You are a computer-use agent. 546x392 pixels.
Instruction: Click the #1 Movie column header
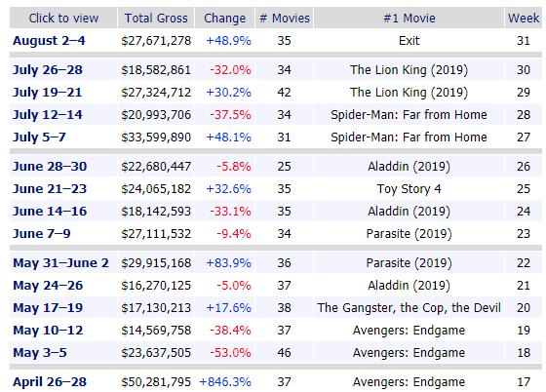409,19
